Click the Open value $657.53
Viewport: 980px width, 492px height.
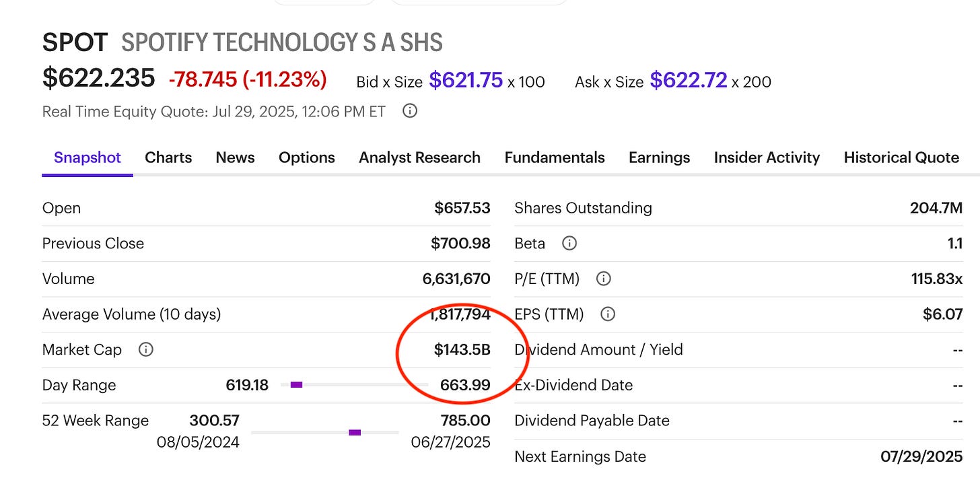pyautogui.click(x=462, y=208)
